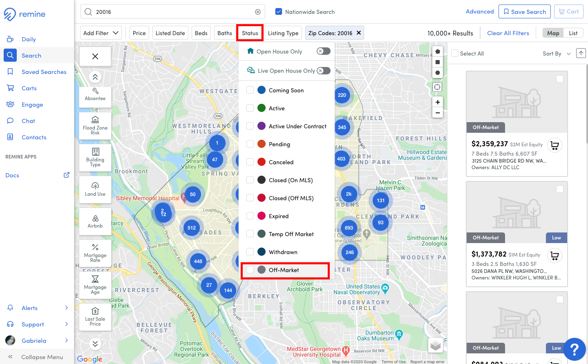Select the rectangle draw tool
The height and width of the screenshot is (364, 588).
tap(438, 62)
